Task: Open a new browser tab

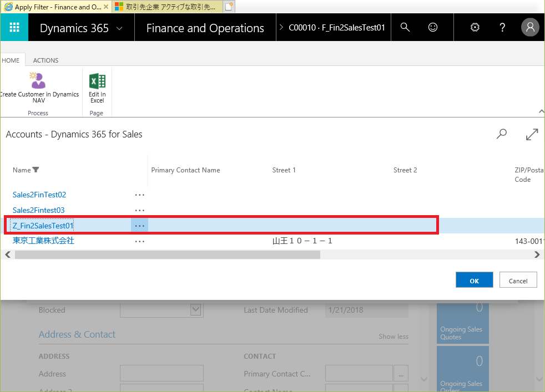Action: click(x=229, y=7)
